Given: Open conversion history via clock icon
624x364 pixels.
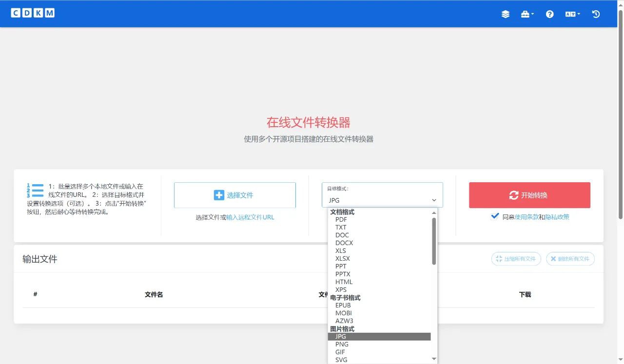Looking at the screenshot, I should pos(596,14).
